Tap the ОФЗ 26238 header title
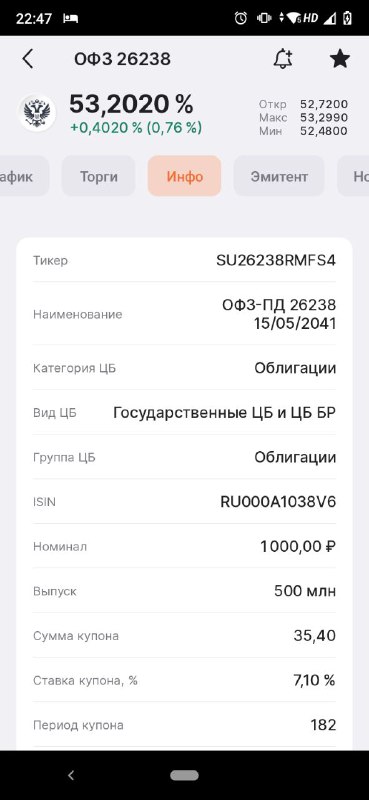 pyautogui.click(x=122, y=59)
